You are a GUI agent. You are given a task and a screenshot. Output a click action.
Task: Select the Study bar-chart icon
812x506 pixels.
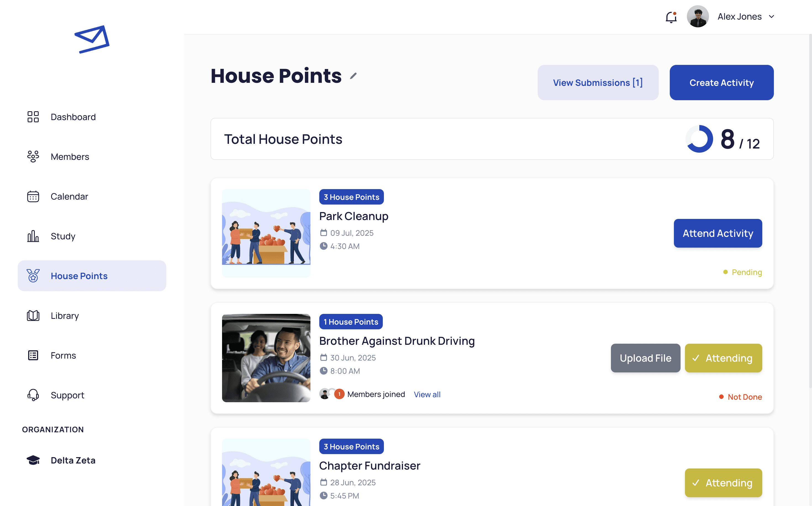coord(33,236)
